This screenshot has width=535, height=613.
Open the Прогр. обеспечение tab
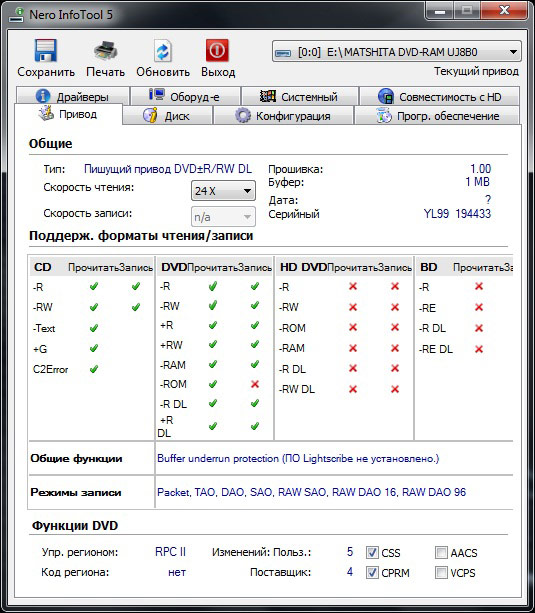pos(437,116)
